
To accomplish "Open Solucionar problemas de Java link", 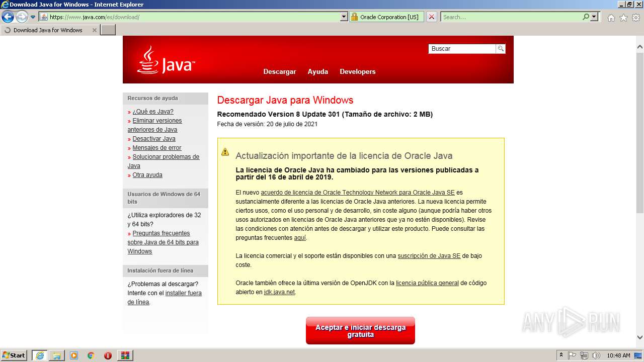I will point(163,161).
